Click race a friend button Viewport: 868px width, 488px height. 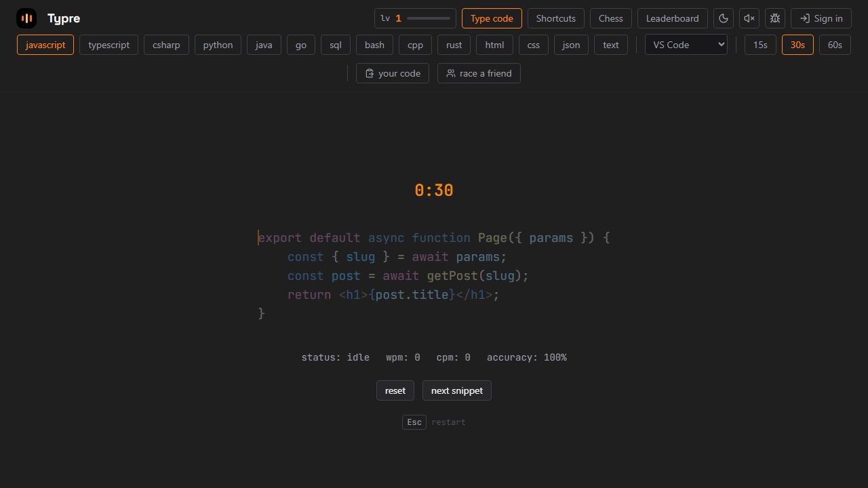pos(479,73)
